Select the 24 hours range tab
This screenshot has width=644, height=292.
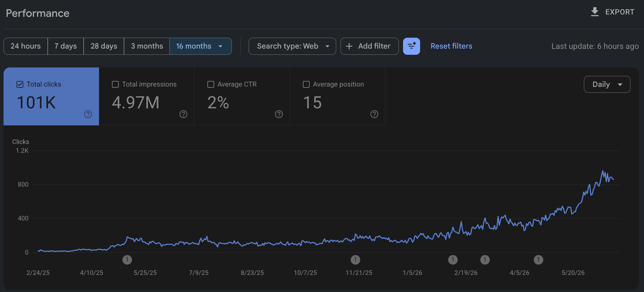[x=26, y=46]
